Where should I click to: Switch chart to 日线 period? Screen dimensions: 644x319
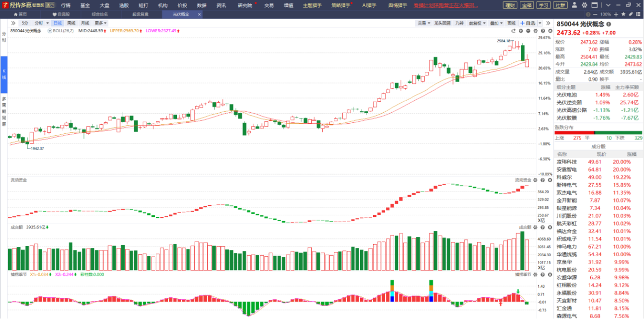[x=58, y=23]
